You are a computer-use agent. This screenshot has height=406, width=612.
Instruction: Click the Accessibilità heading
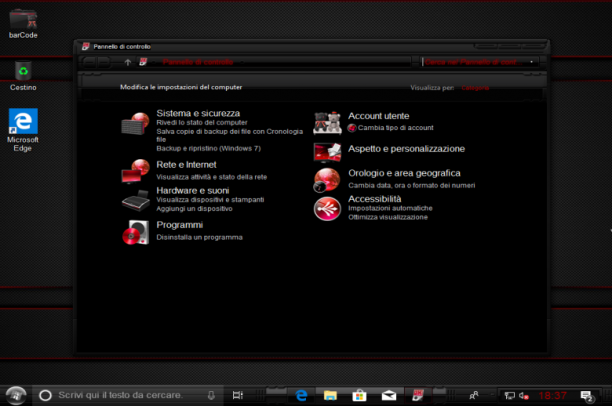pos(375,199)
